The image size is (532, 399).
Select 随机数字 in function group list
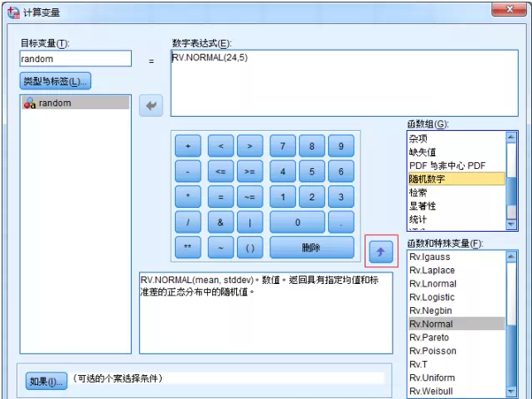point(455,179)
